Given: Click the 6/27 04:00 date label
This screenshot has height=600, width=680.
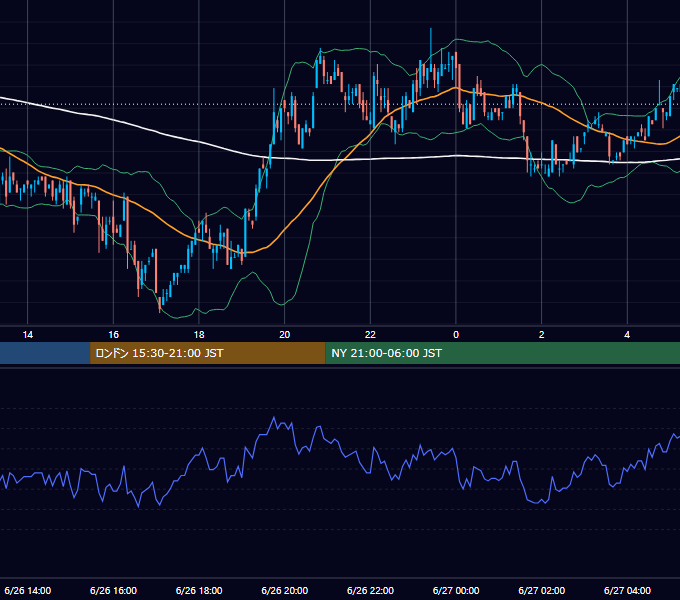Looking at the screenshot, I should point(627,590).
